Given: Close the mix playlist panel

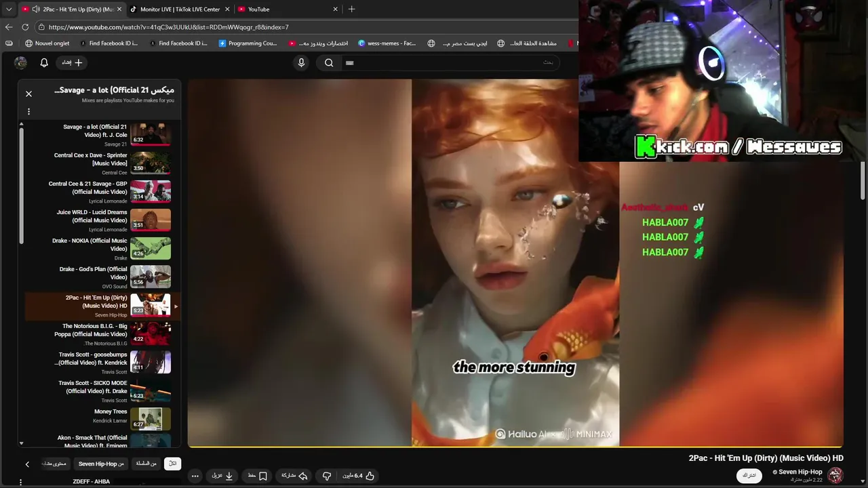Looking at the screenshot, I should click(28, 94).
